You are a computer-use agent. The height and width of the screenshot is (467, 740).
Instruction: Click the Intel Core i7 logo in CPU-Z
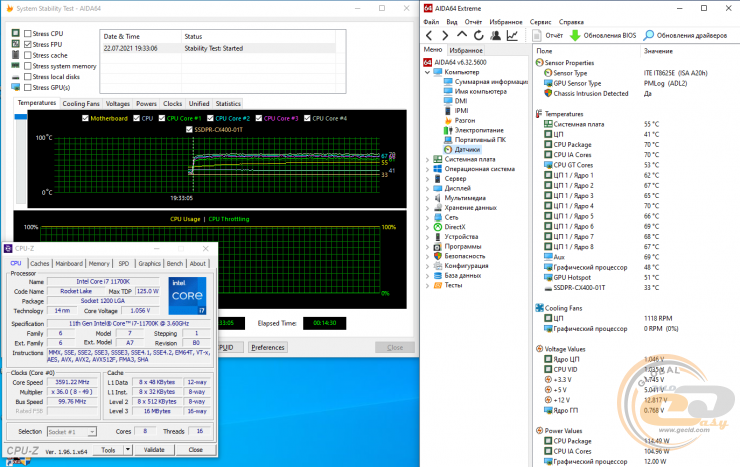pos(187,296)
